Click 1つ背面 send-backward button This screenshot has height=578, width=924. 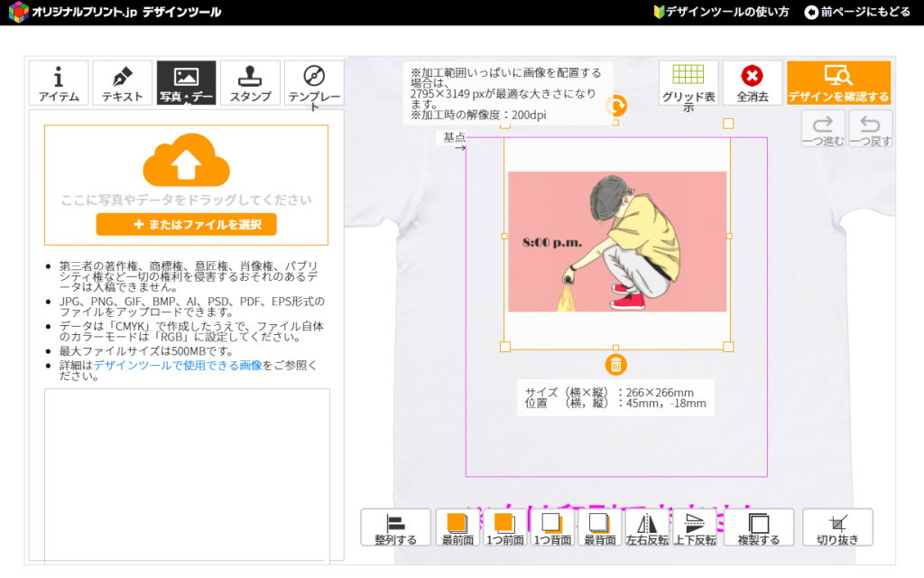point(553,527)
